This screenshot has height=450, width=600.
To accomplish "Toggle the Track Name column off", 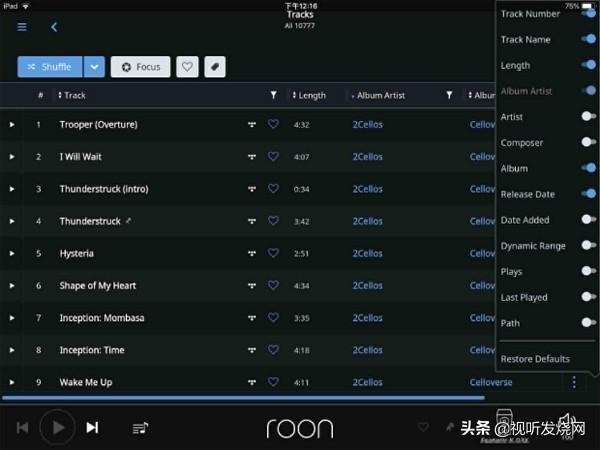I will 589,39.
